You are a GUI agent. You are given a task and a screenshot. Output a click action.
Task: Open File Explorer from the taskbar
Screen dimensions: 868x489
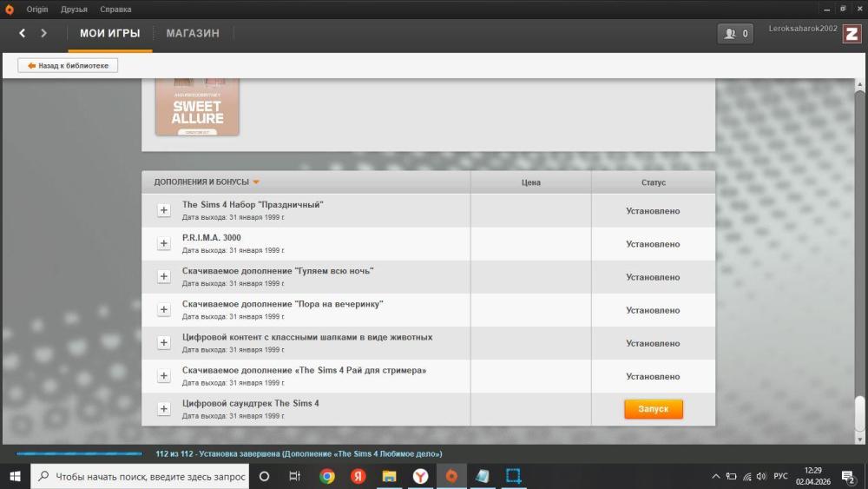pos(389,476)
